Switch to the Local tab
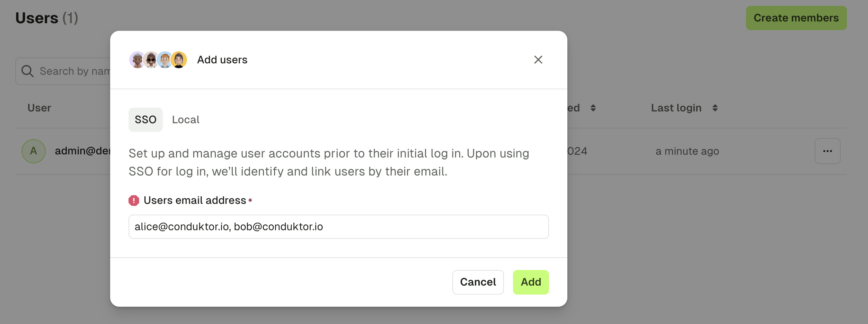The image size is (868, 324). (186, 120)
